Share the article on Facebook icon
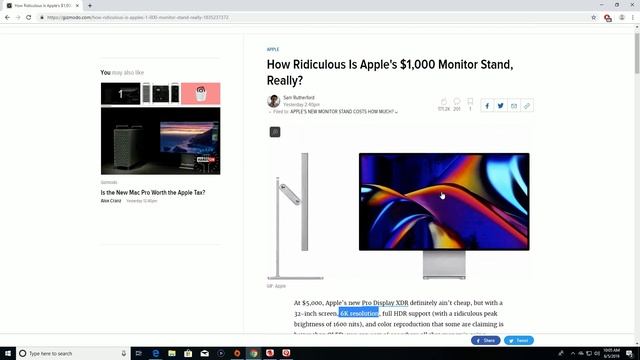Viewport: 640px width, 360px height. click(x=487, y=106)
